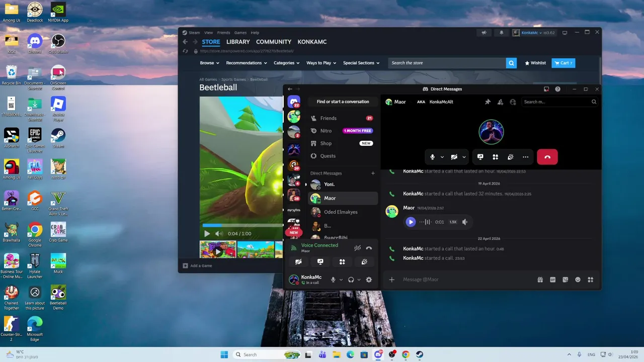Open activities icon in call controls
This screenshot has width=644, height=362.
pos(496,157)
